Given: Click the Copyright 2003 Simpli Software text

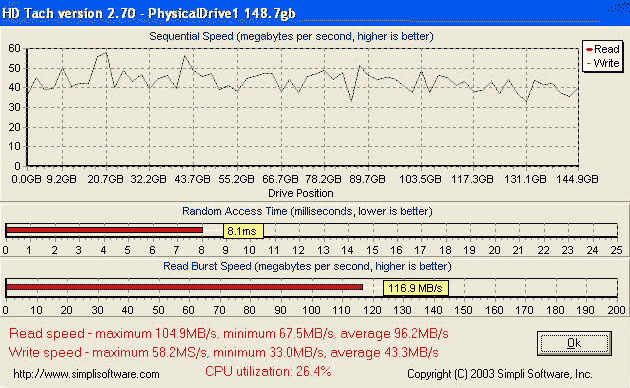Looking at the screenshot, I should pyautogui.click(x=500, y=374).
